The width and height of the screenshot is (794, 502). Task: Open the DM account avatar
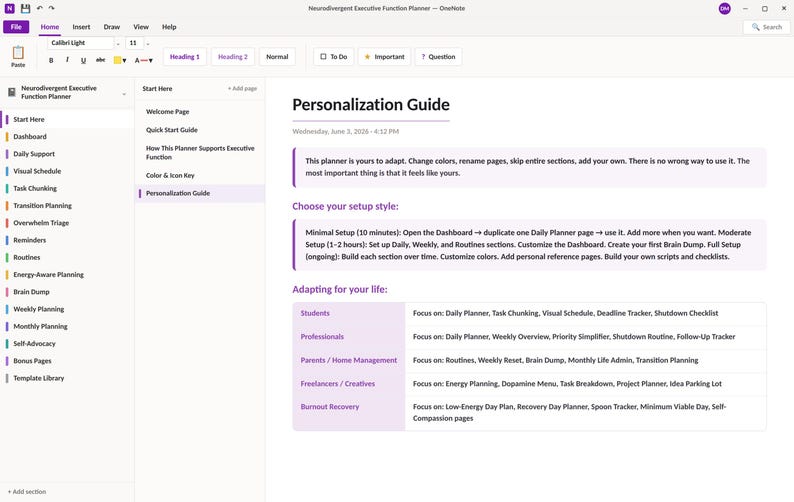point(725,9)
